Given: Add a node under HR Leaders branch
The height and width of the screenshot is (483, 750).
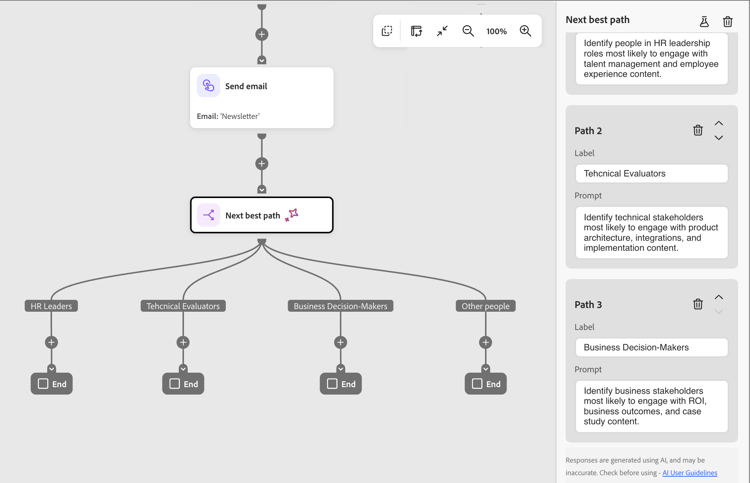Looking at the screenshot, I should click(x=51, y=342).
